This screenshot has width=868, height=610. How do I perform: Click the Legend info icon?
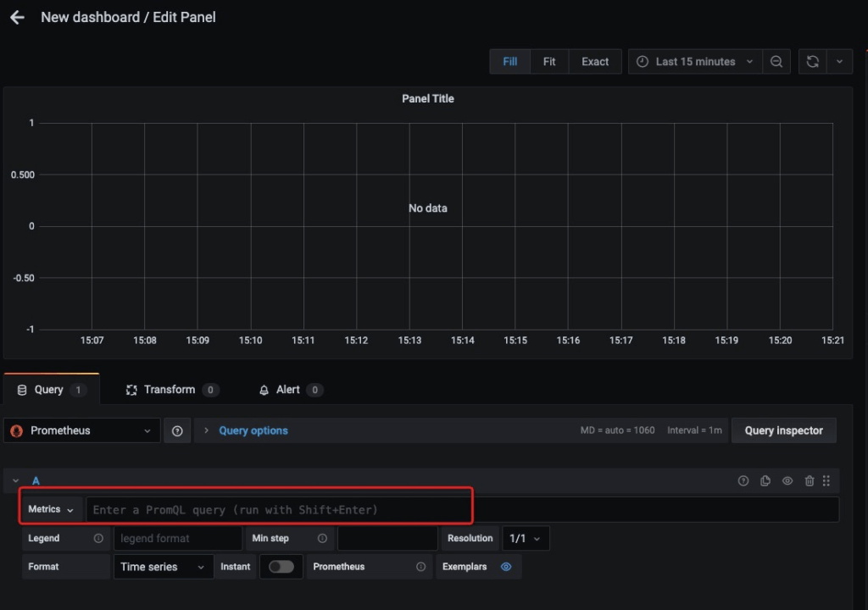click(98, 538)
